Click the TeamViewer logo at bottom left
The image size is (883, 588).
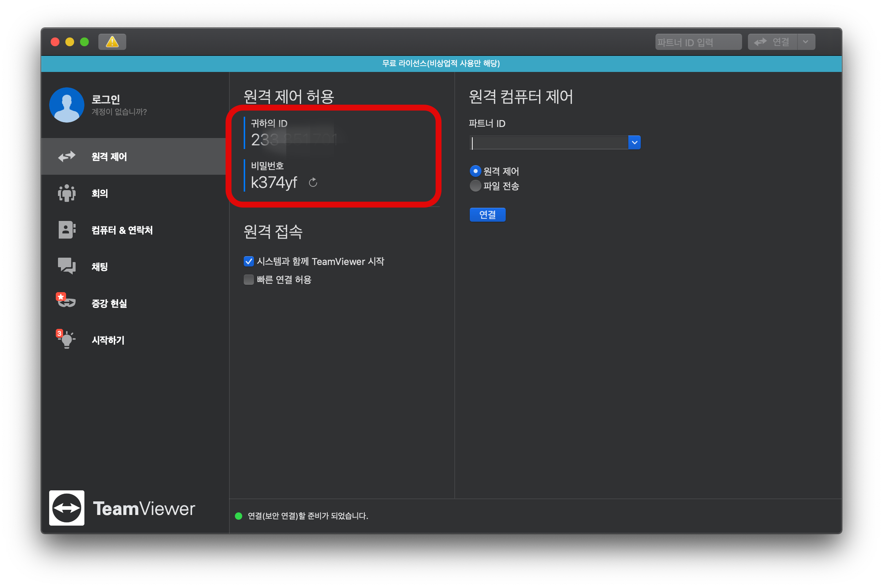pos(67,508)
